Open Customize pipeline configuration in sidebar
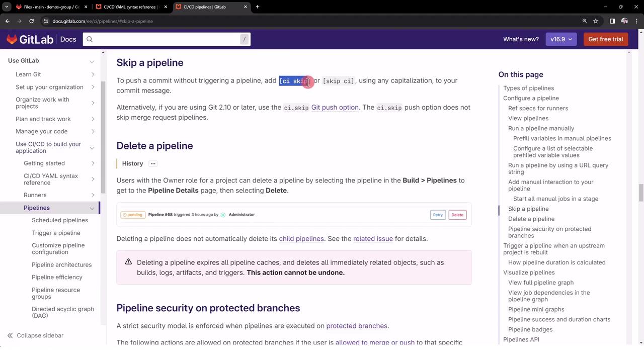The width and height of the screenshot is (644, 362). [x=58, y=249]
